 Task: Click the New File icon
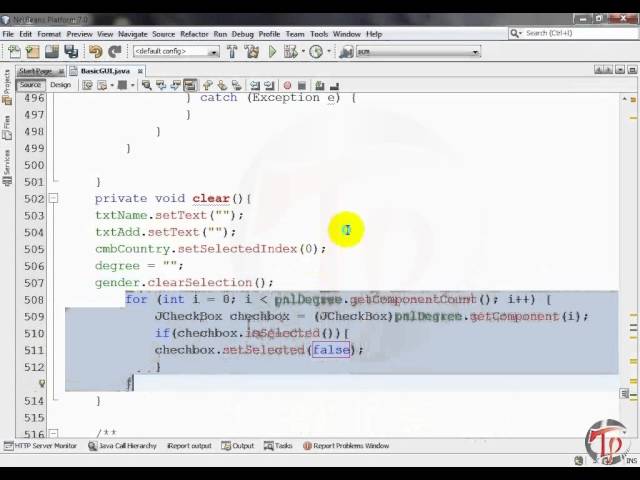pyautogui.click(x=14, y=51)
